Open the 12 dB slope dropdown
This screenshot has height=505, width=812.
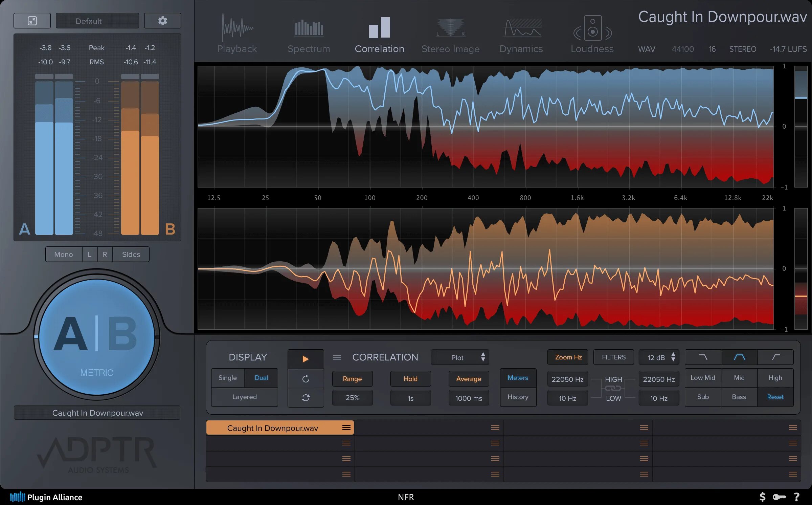click(659, 357)
